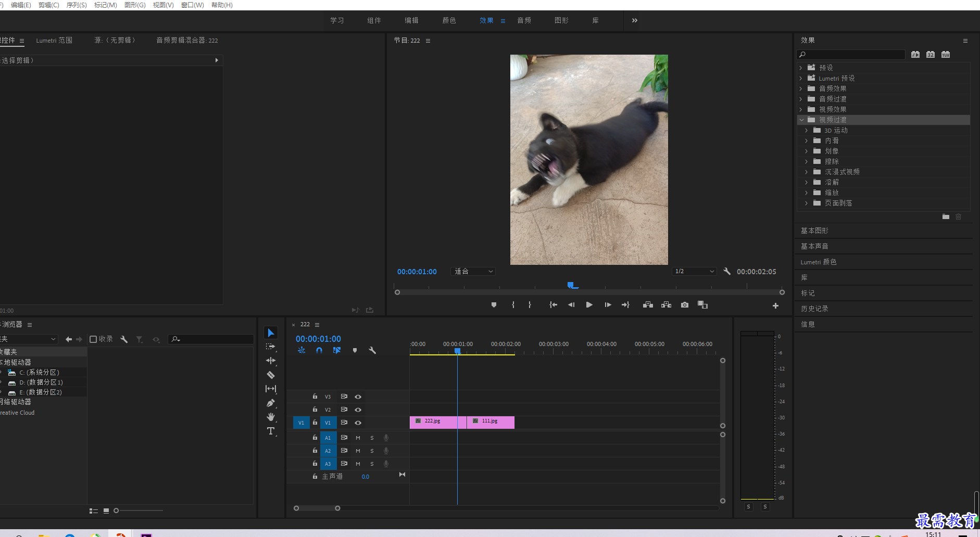Show more workspaces double-arrow

[635, 20]
